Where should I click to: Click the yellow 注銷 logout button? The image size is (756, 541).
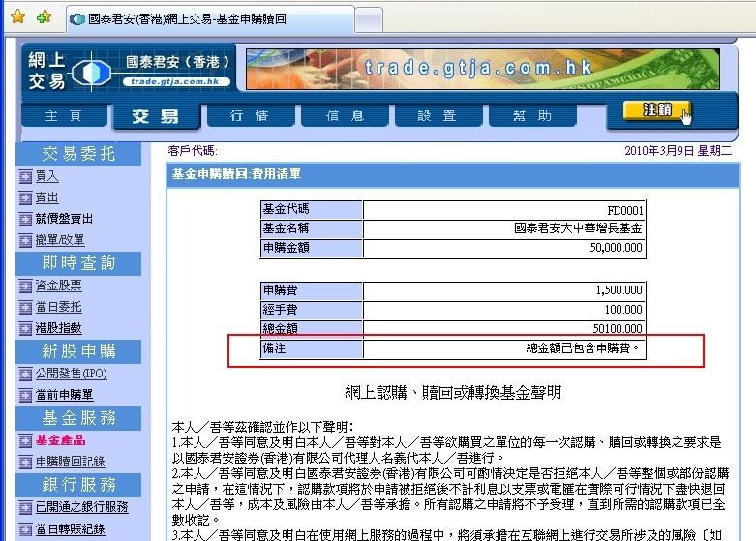(x=656, y=110)
